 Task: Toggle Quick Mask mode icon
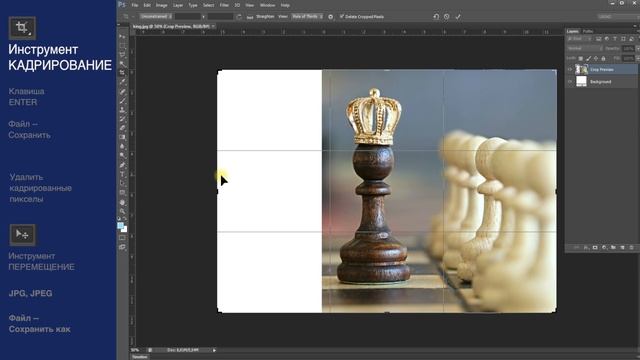point(122,238)
